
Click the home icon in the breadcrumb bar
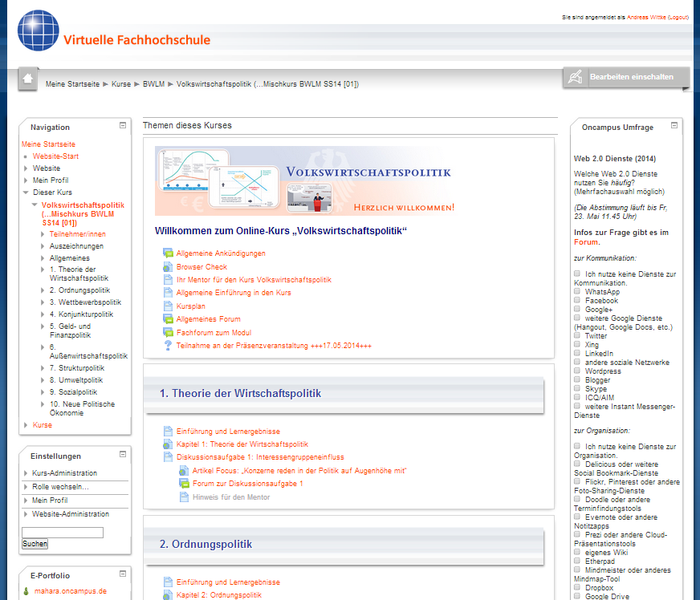click(28, 78)
